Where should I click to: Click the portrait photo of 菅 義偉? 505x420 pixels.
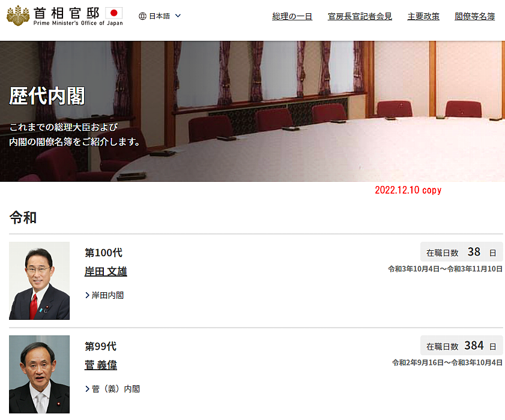pos(39,374)
